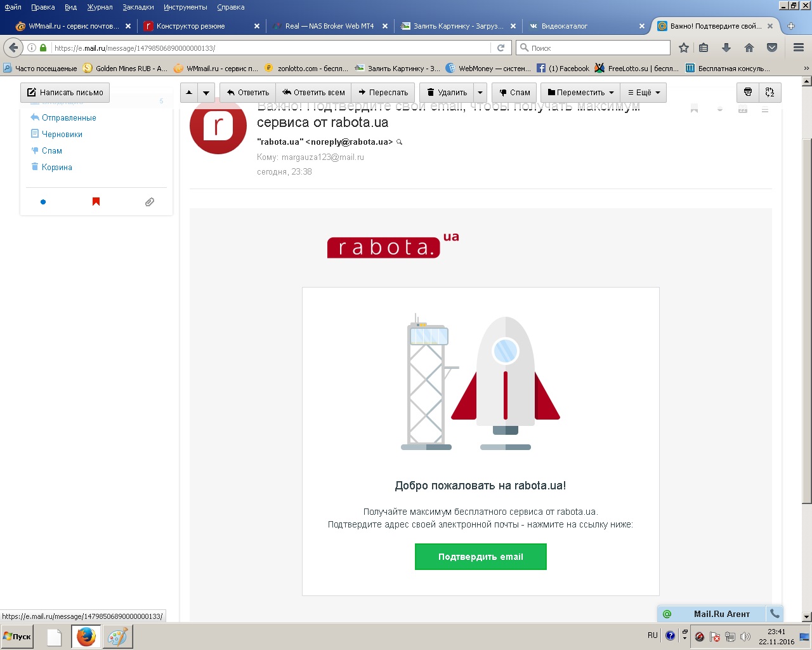The width and height of the screenshot is (812, 650).
Task: Mark message as Спам in toolbar
Action: click(x=514, y=92)
